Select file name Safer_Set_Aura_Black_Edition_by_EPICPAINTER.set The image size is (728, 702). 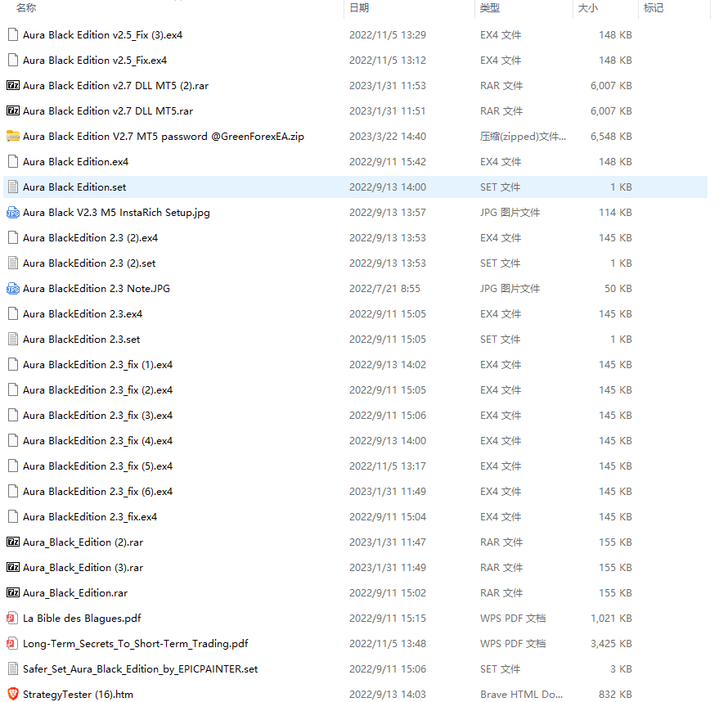tap(140, 669)
